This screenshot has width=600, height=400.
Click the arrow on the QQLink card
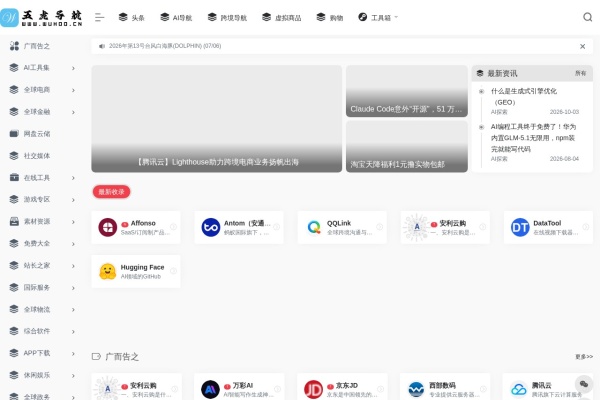pyautogui.click(x=380, y=227)
